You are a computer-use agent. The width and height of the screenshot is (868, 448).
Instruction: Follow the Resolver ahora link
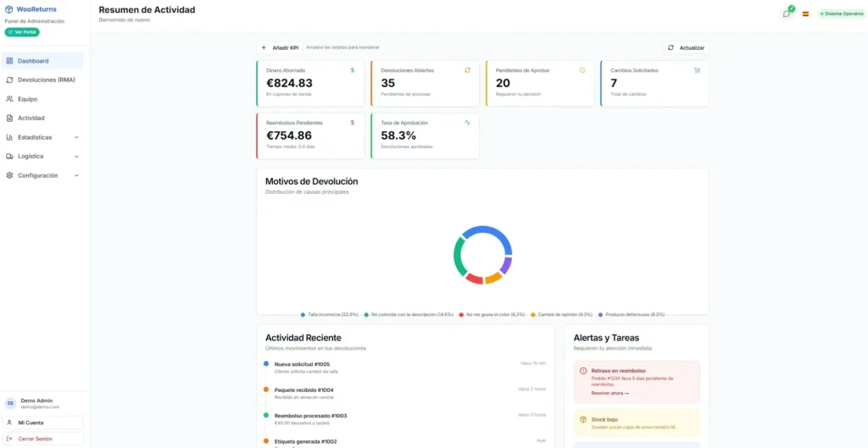tap(609, 393)
